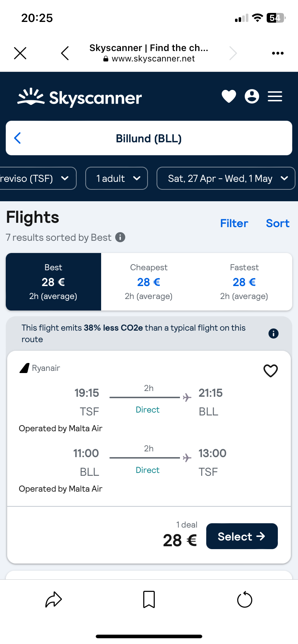Tap the Skyscanner logo
This screenshot has width=298, height=644.
click(x=80, y=97)
